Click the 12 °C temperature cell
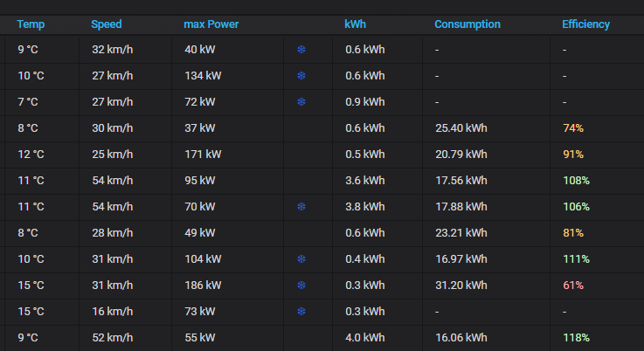Screen dimensions: 644x351 [31, 155]
